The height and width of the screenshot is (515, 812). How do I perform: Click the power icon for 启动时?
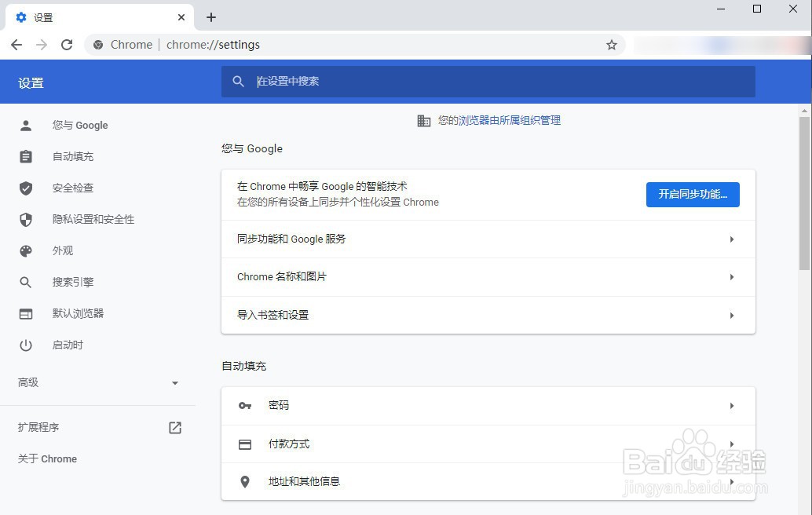click(26, 345)
